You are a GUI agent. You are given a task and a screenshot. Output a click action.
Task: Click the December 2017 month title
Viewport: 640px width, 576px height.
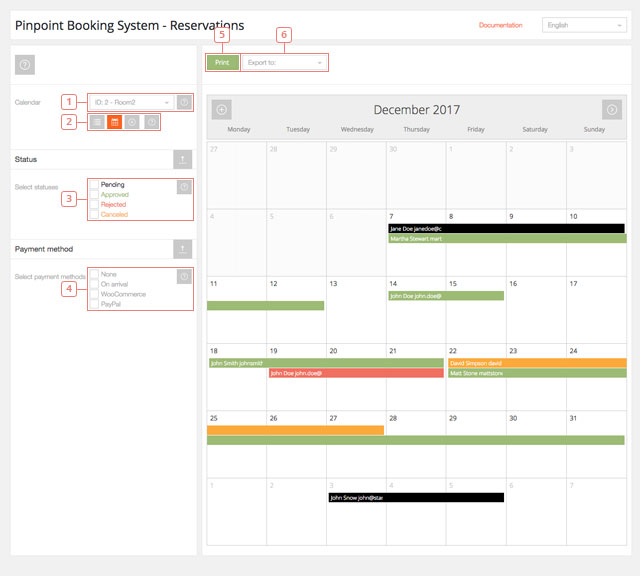pos(417,110)
